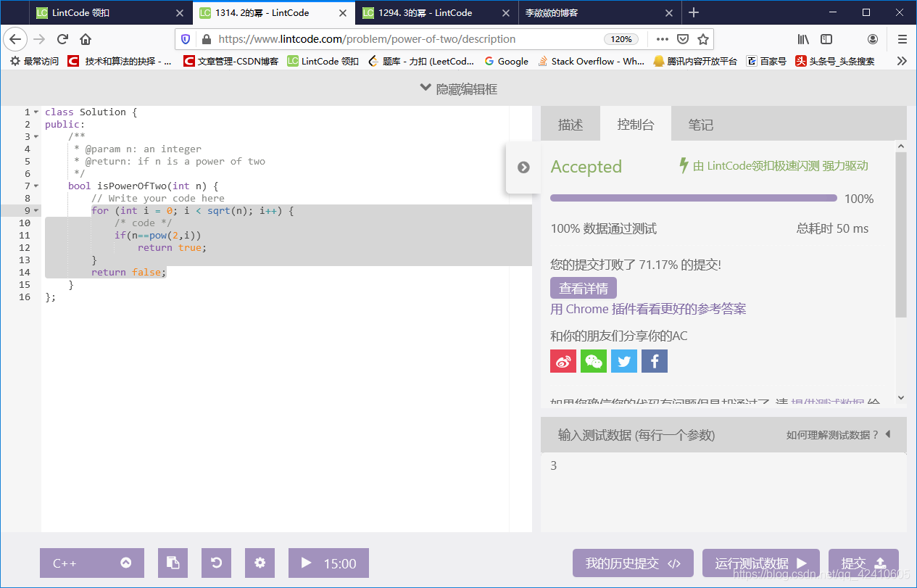Expand the right panel arrow button
917x588 pixels.
(523, 167)
